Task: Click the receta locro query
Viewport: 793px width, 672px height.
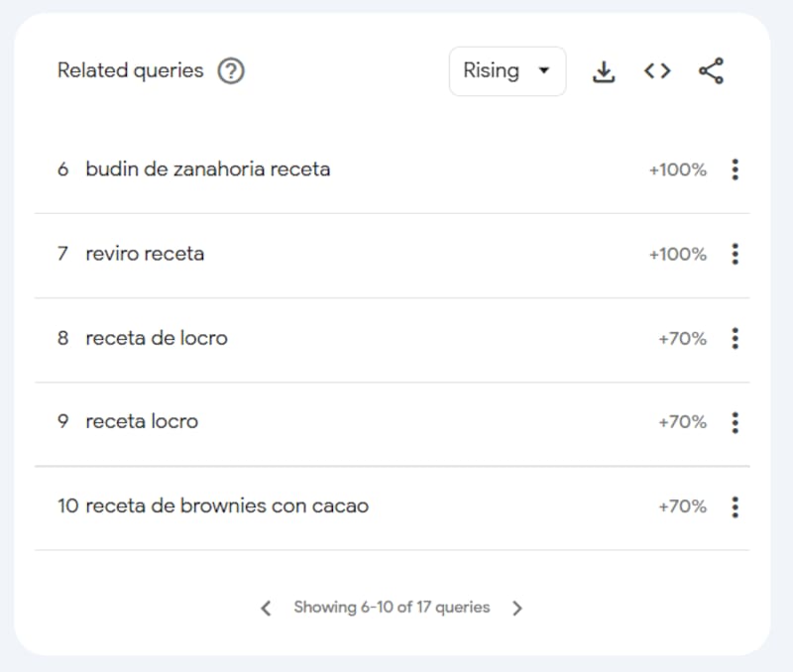Action: (x=142, y=421)
